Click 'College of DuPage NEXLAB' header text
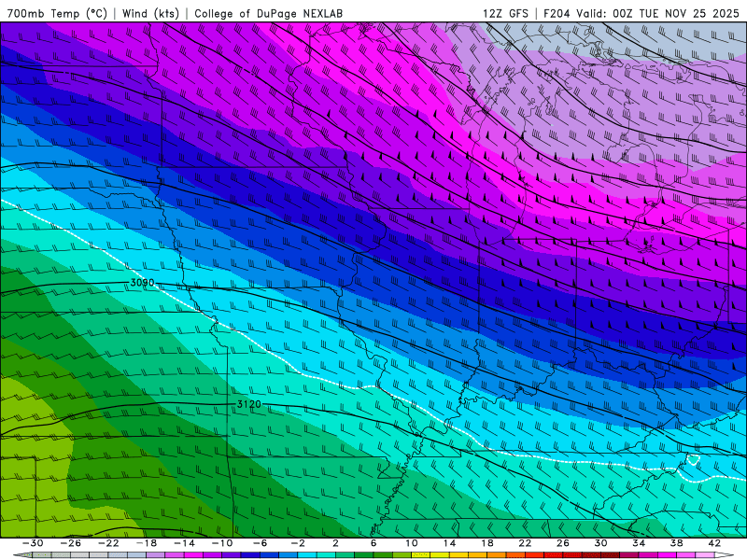The image size is (747, 560). (268, 13)
